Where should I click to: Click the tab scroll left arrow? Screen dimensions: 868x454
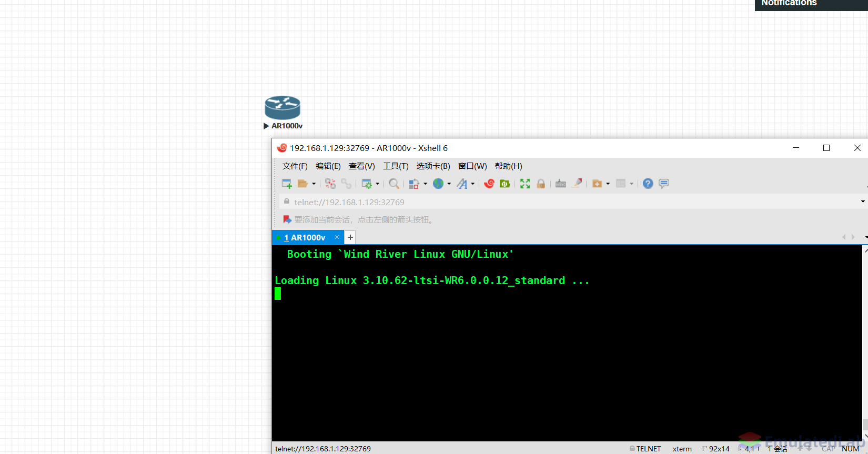[x=844, y=237]
